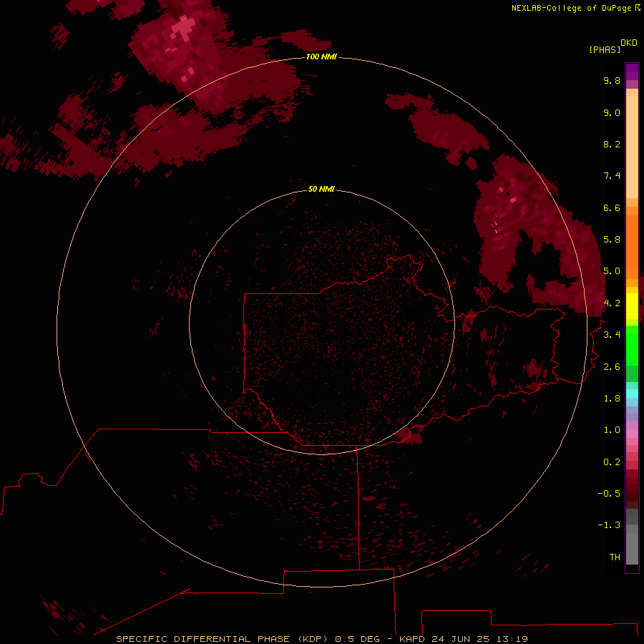Click the [PHAS] legend header

(605, 49)
